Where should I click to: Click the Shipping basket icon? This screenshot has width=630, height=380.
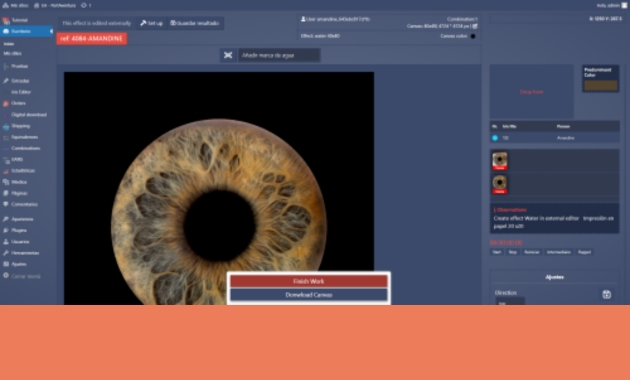(6, 126)
